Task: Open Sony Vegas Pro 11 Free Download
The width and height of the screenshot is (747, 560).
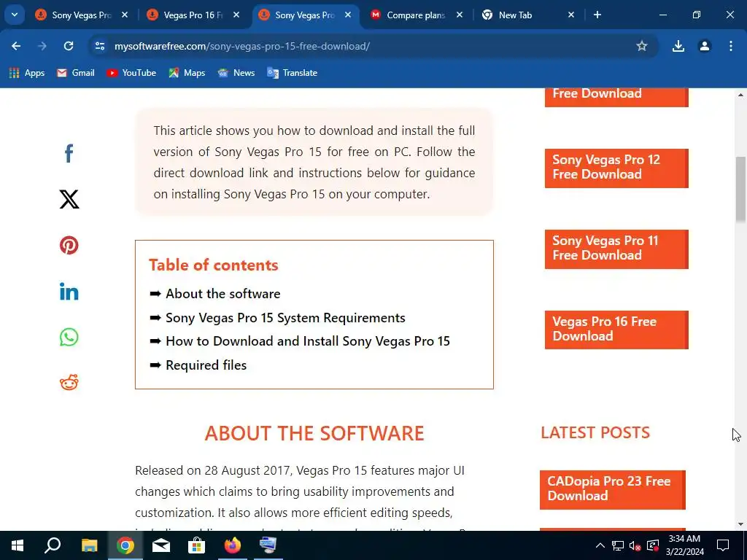Action: (x=616, y=249)
